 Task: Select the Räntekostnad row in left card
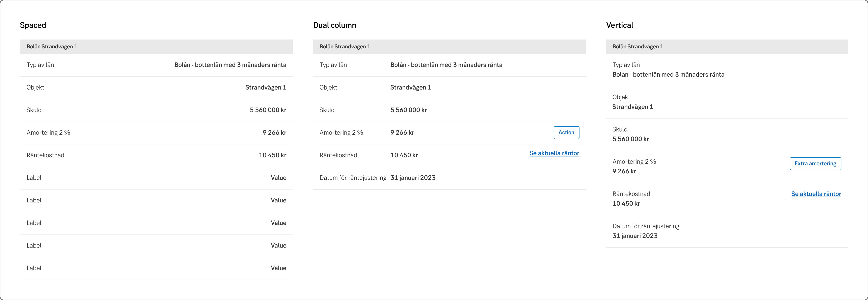pyautogui.click(x=46, y=155)
